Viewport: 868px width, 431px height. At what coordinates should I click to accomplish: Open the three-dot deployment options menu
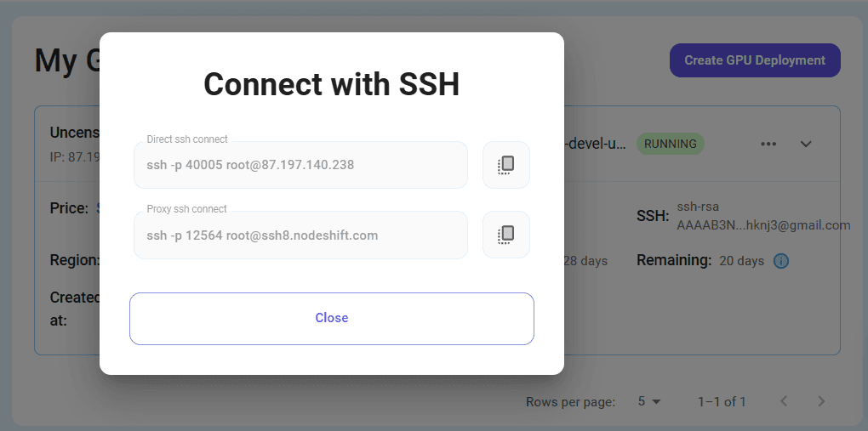pos(768,144)
